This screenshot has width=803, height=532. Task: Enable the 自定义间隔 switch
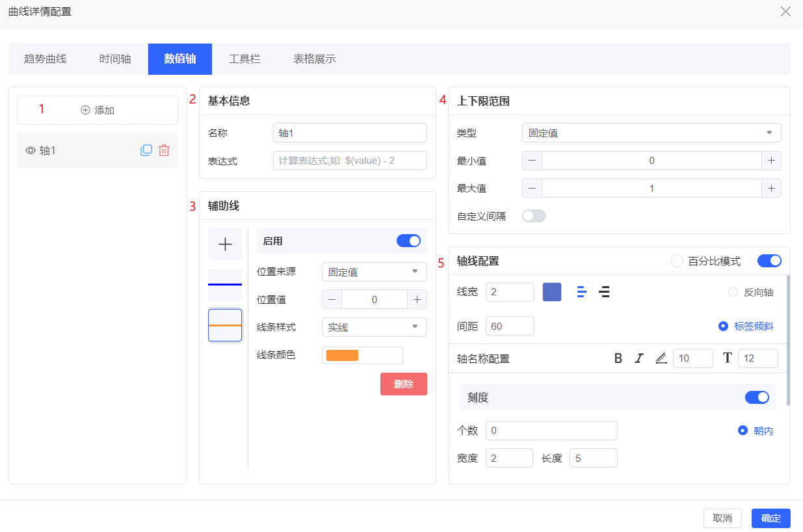(x=534, y=216)
